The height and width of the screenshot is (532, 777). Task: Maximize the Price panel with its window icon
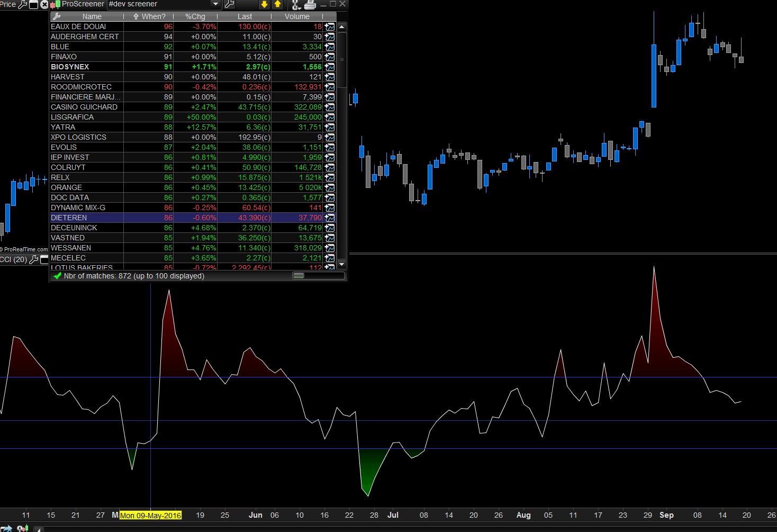[x=34, y=4]
